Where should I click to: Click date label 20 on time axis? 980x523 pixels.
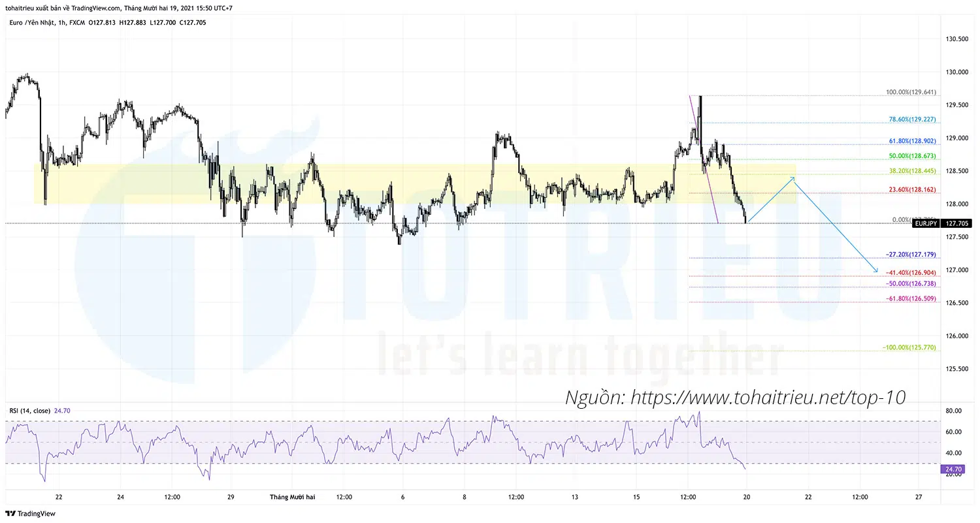(746, 497)
